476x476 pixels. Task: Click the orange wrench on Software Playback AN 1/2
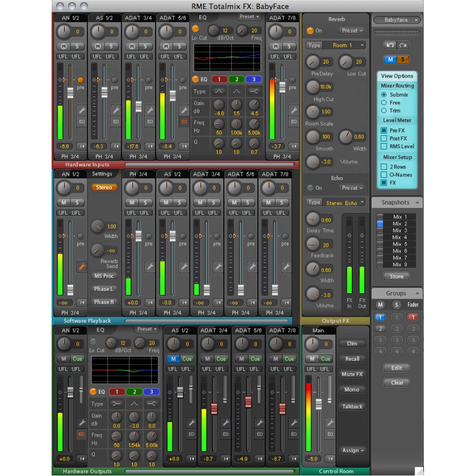(x=82, y=267)
